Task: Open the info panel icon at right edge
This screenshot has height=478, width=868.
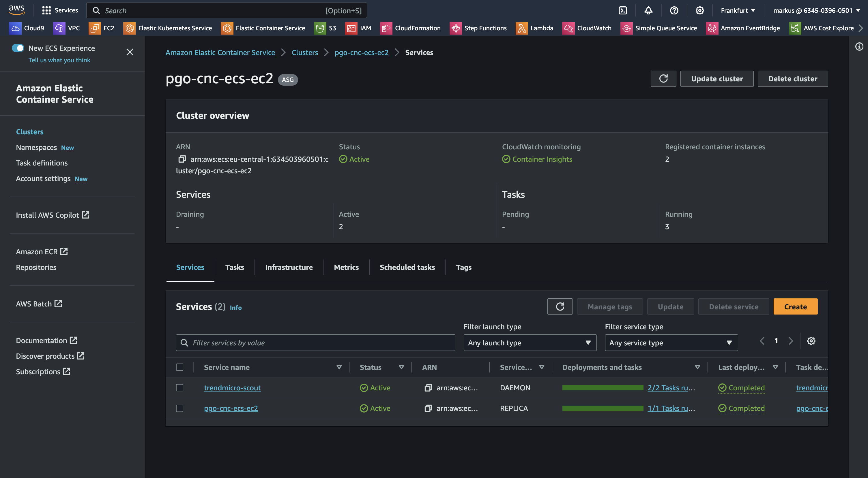Action: point(859,46)
